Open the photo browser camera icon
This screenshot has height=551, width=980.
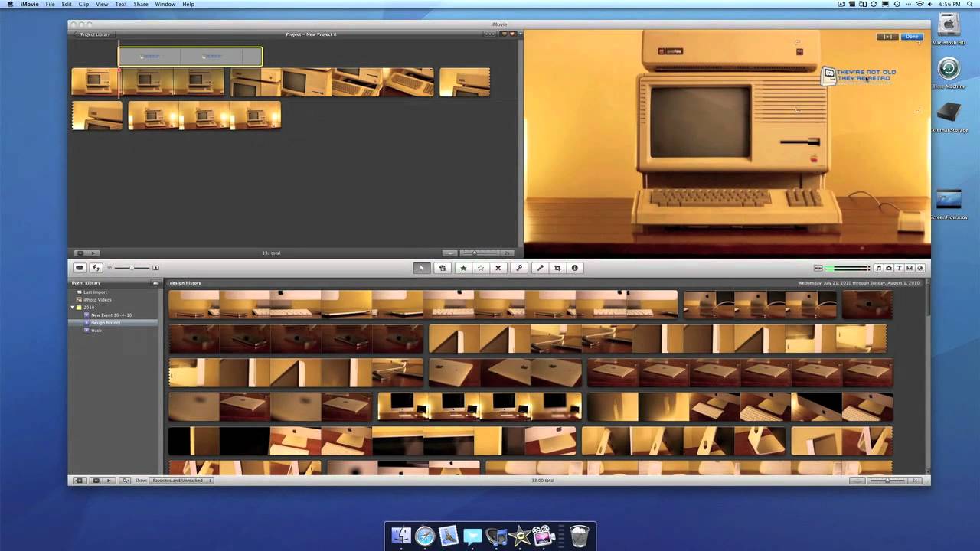889,268
